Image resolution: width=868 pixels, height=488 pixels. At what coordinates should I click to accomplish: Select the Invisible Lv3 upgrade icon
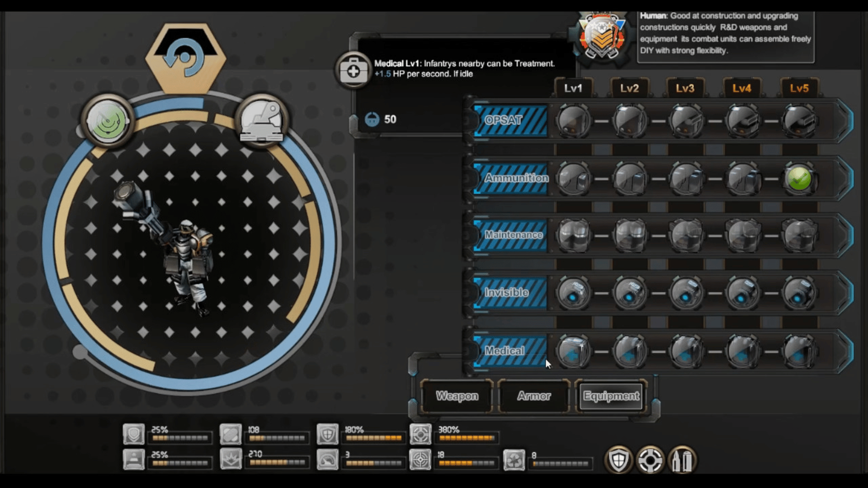pyautogui.click(x=686, y=293)
